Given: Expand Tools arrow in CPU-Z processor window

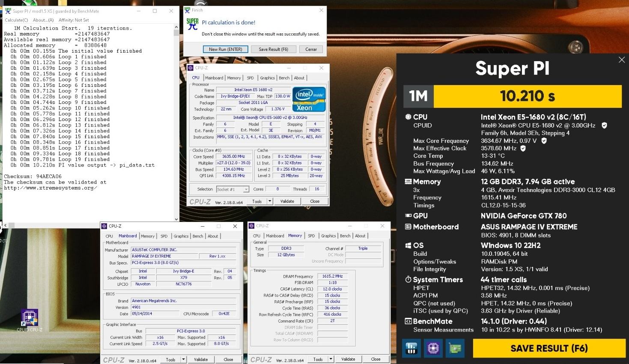Looking at the screenshot, I should tap(269, 201).
